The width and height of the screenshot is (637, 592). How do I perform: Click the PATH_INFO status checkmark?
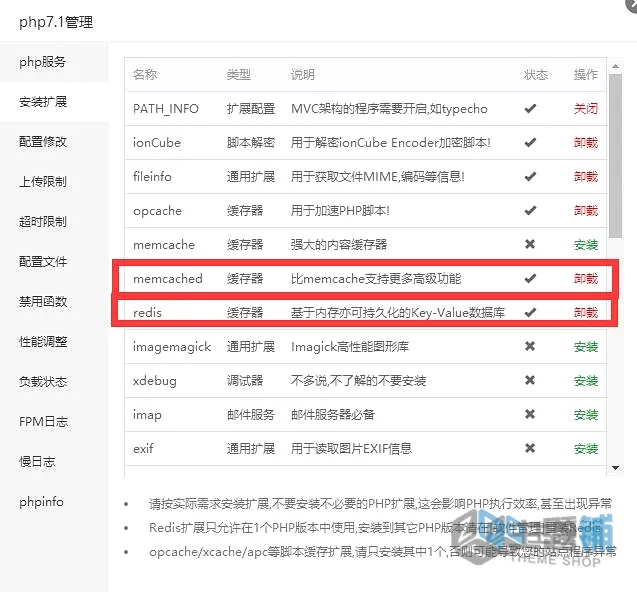click(x=530, y=108)
